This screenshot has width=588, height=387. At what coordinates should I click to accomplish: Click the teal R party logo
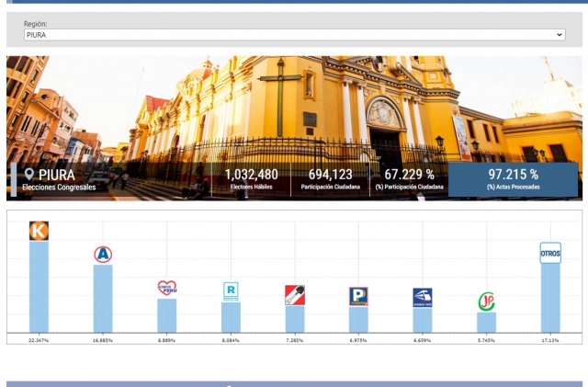(231, 290)
